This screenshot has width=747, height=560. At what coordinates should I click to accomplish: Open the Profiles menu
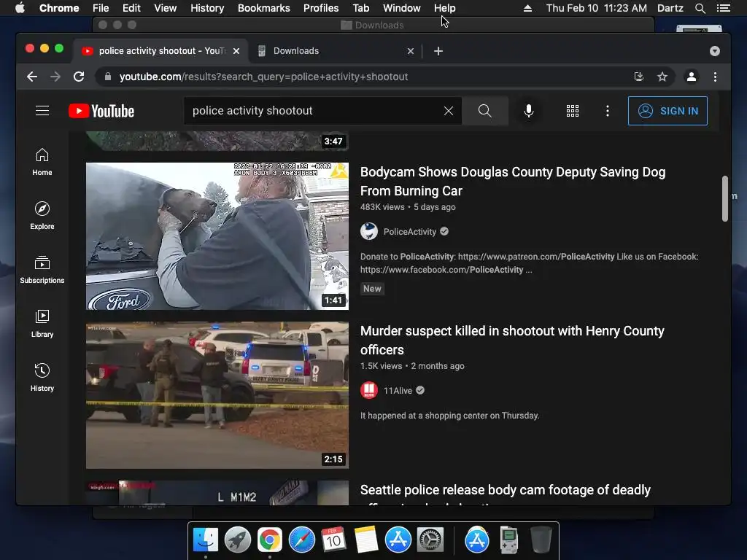click(x=321, y=8)
